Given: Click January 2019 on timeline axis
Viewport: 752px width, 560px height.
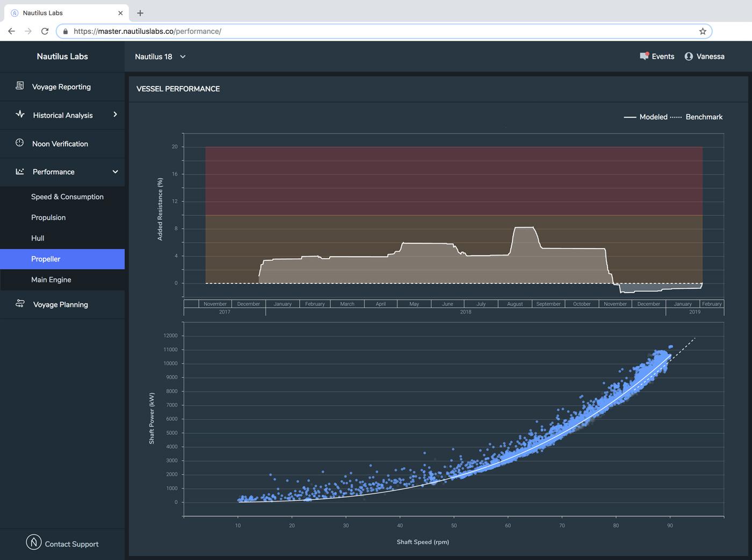Looking at the screenshot, I should point(683,304).
